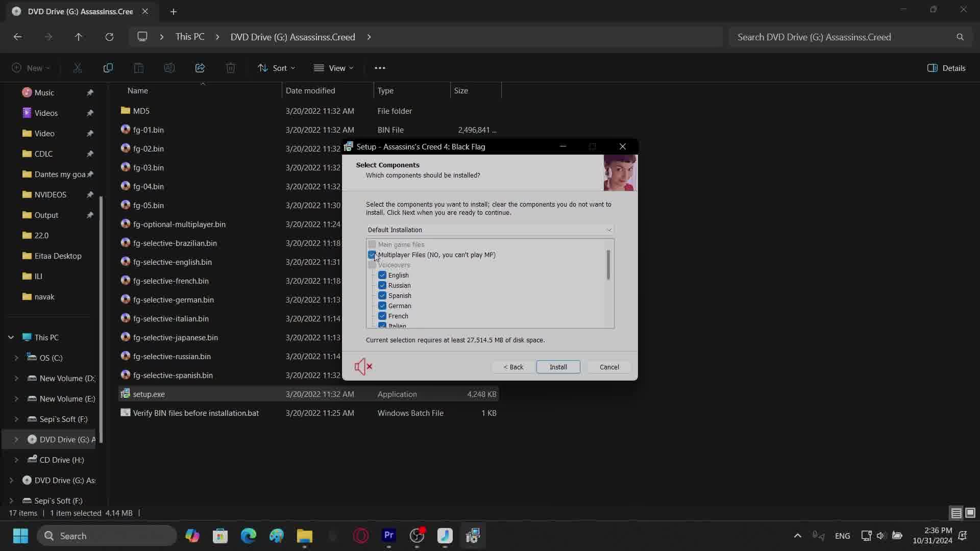Switch to large thumbnails view icon
Image resolution: width=980 pixels, height=551 pixels.
point(970,513)
